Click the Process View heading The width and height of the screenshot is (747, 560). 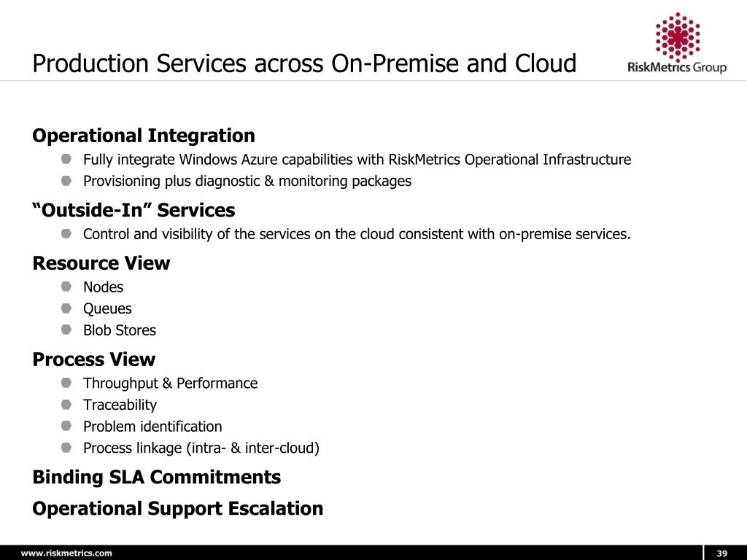click(94, 359)
